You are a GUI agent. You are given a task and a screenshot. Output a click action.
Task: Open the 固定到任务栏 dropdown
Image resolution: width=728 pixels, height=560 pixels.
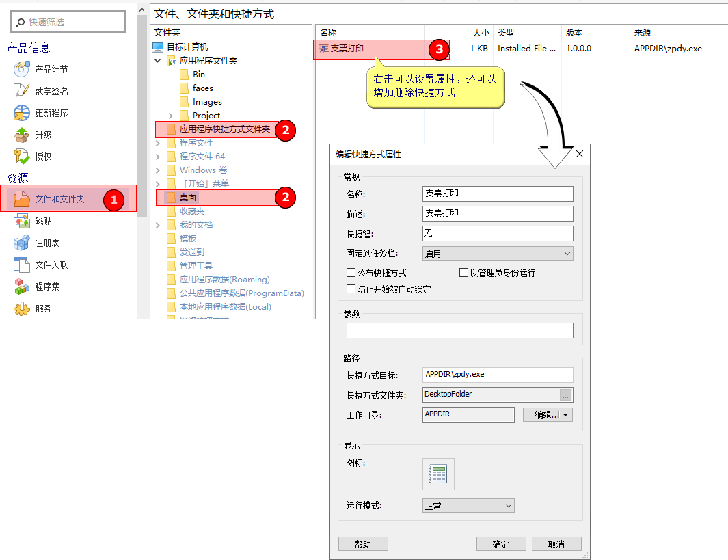pos(498,254)
